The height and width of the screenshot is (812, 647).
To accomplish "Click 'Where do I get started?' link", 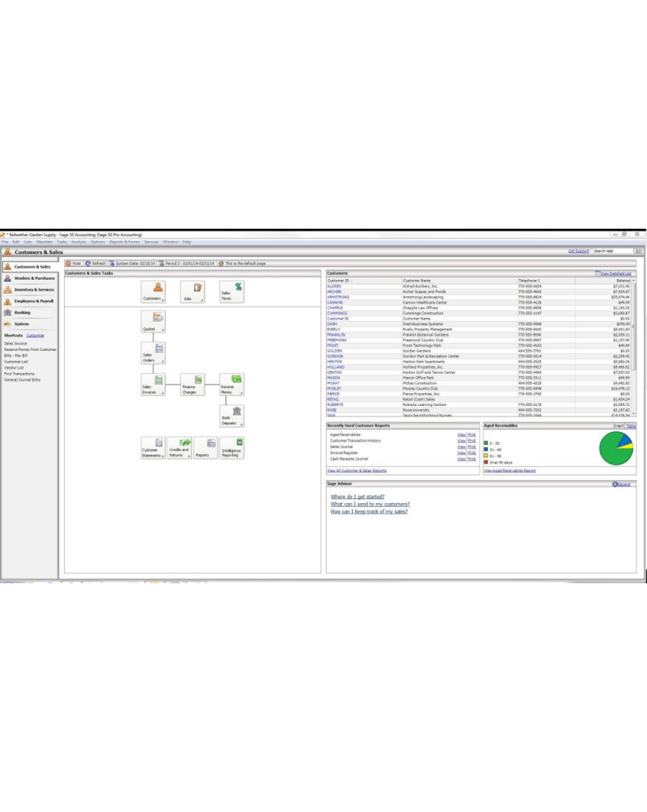I will pyautogui.click(x=357, y=497).
